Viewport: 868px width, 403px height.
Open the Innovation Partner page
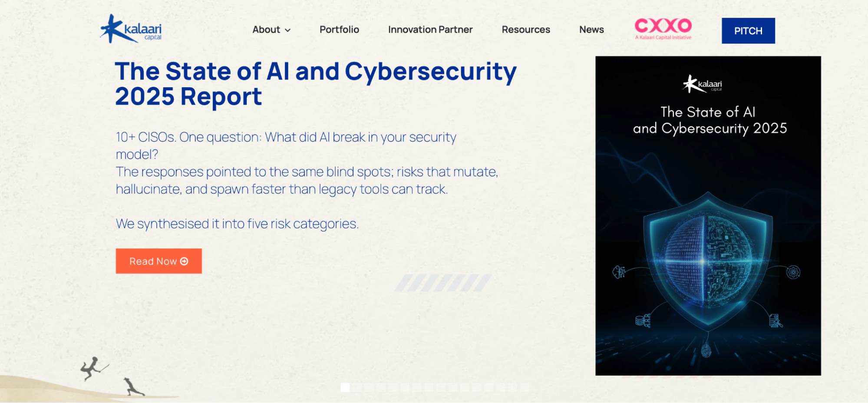pos(430,30)
